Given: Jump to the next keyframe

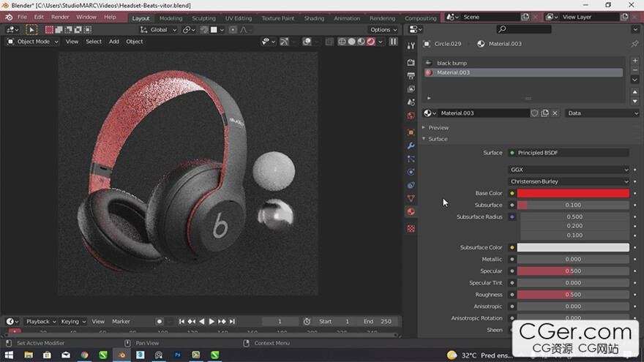Looking at the screenshot, I should (222, 321).
